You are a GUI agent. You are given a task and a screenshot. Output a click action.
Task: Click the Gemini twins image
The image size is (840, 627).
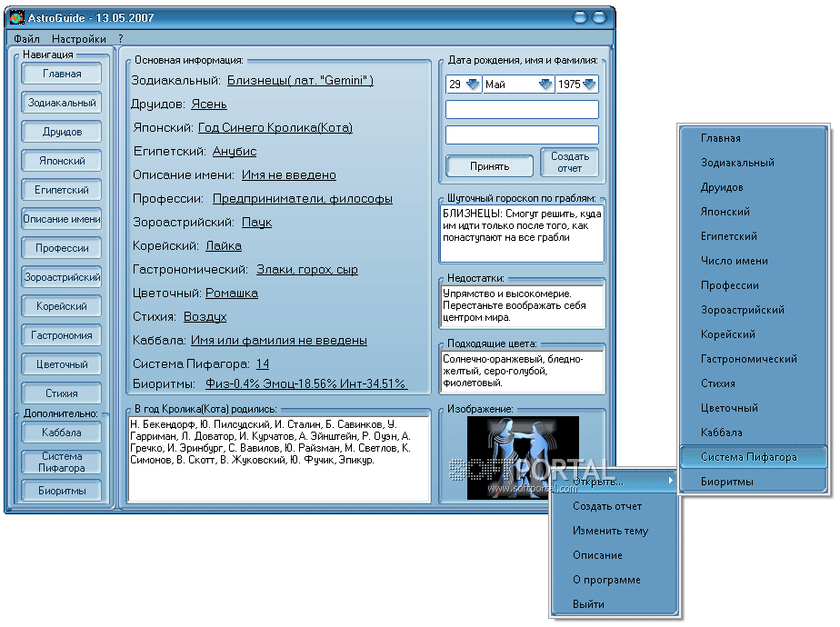click(523, 458)
